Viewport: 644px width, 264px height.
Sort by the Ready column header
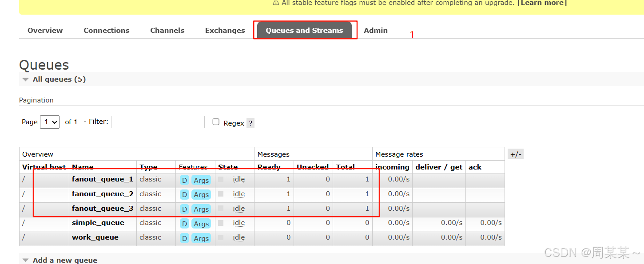pos(269,167)
